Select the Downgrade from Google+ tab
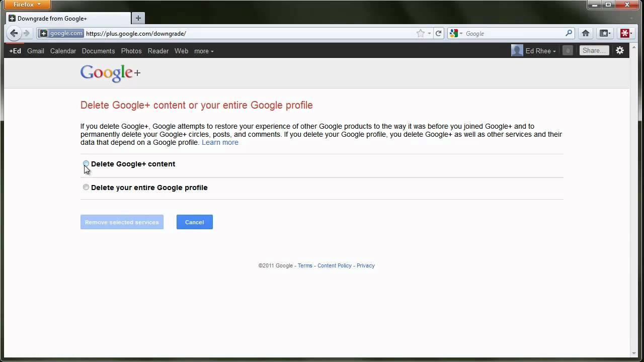Viewport: 644px width, 362px height. coord(68,18)
